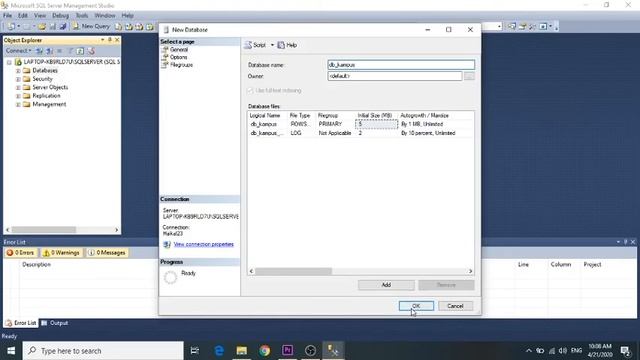Viewport: 640px width, 360px height.
Task: Open the Edit menu
Action: click(22, 16)
